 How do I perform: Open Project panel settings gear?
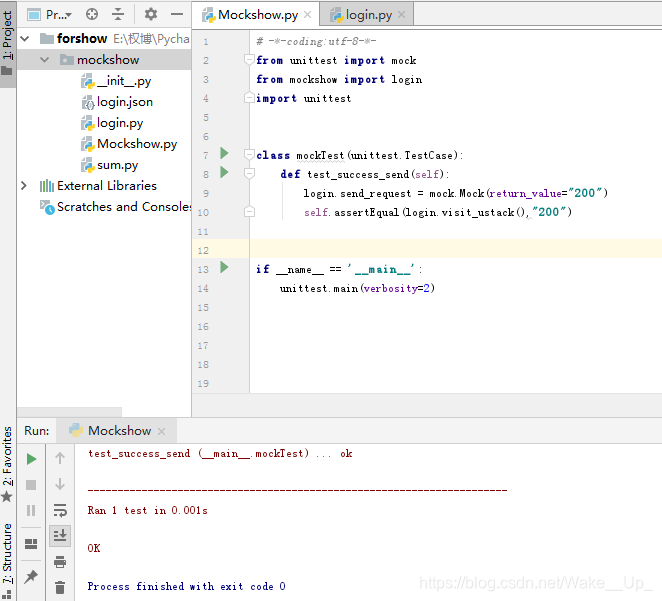(x=151, y=14)
